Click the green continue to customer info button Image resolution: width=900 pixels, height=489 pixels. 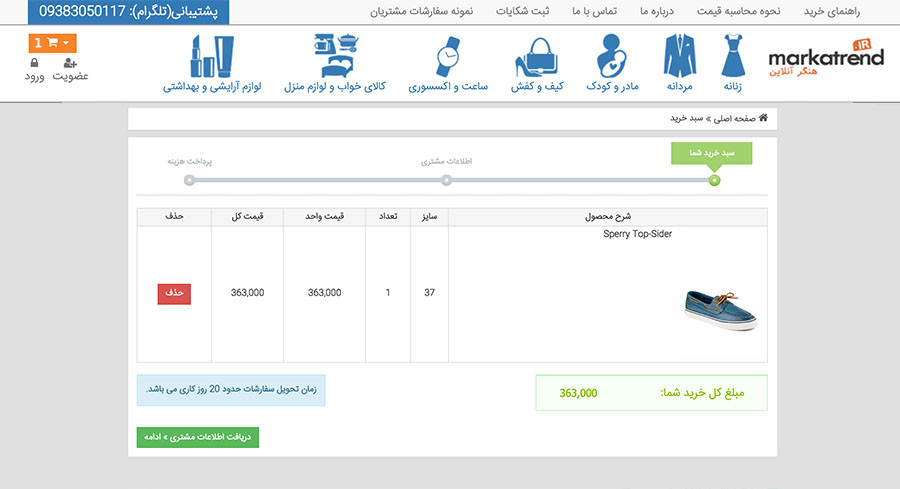[x=198, y=437]
